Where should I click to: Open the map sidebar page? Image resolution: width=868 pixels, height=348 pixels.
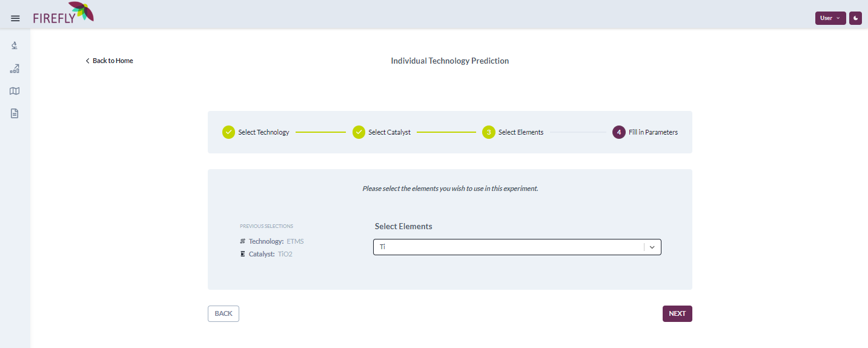(15, 91)
